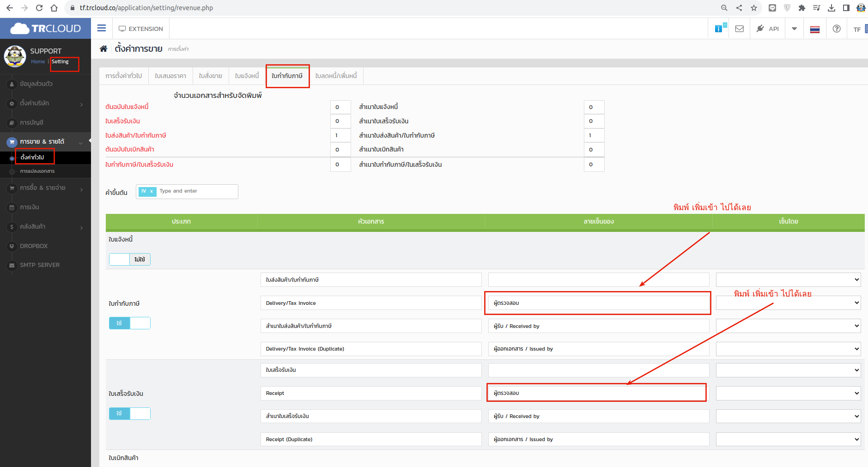This screenshot has height=467, width=868.
Task: Switch to ใบเสนอราคา tab
Action: click(x=170, y=76)
